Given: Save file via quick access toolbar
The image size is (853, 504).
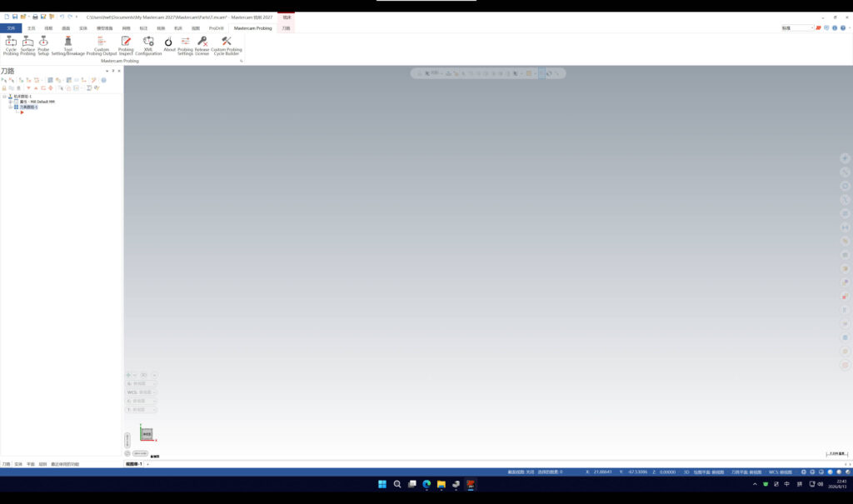Looking at the screenshot, I should 15,17.
